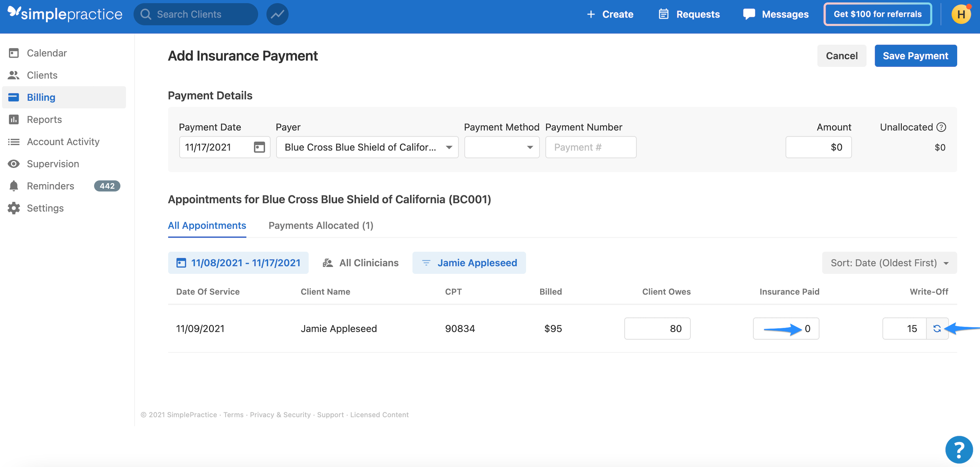Click the Account Activity list icon
This screenshot has width=980, height=467.
pyautogui.click(x=14, y=142)
